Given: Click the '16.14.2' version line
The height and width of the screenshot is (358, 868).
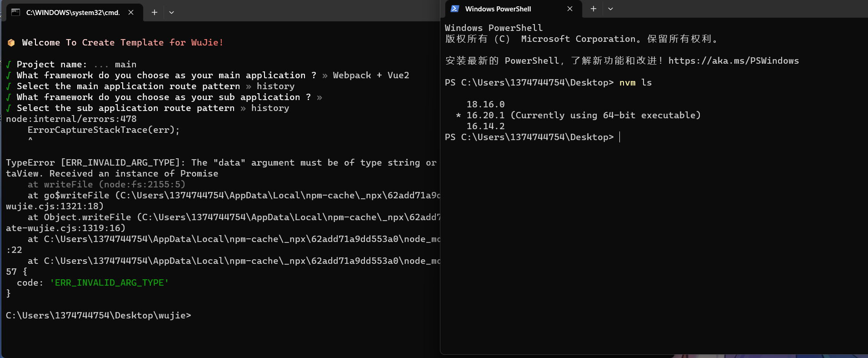Looking at the screenshot, I should [485, 126].
